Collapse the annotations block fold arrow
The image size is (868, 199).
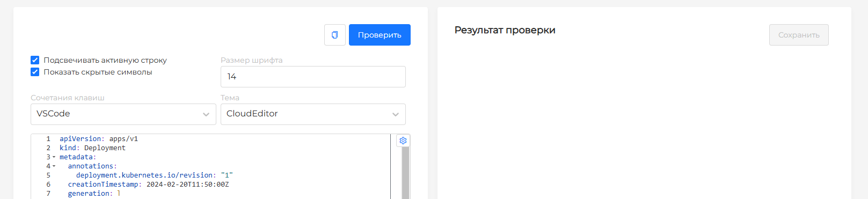click(54, 166)
